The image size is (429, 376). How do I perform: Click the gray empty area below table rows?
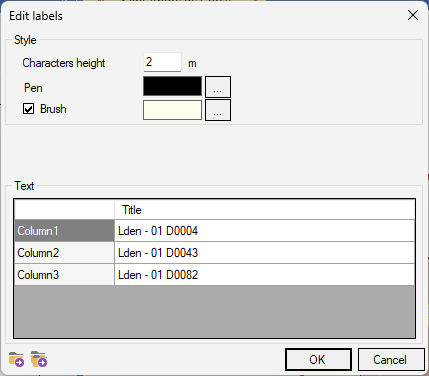215,311
